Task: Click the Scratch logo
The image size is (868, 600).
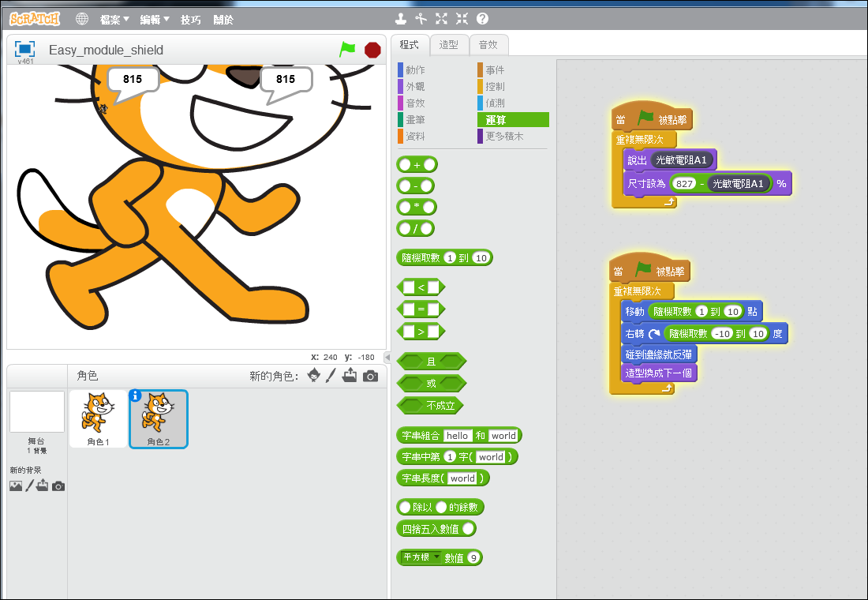Action: [34, 19]
